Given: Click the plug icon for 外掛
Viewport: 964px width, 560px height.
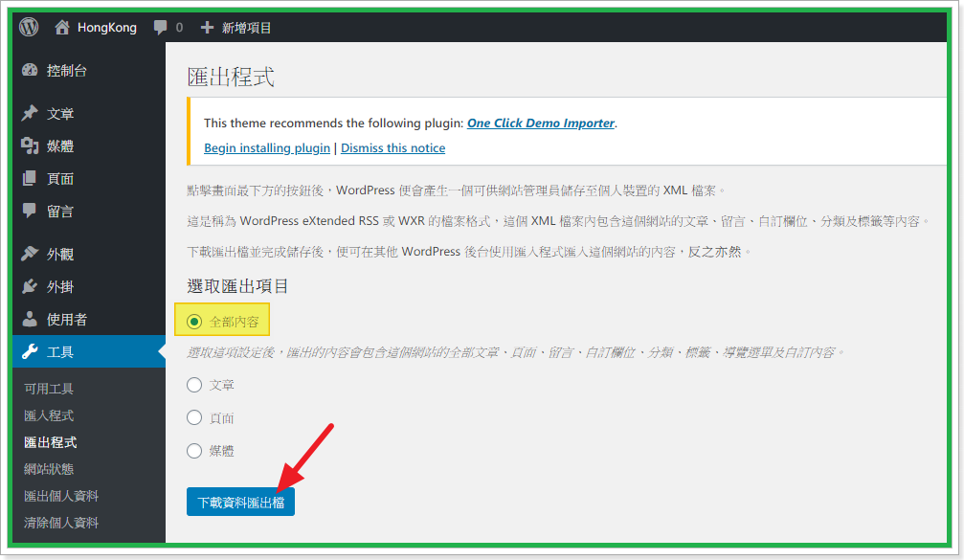Looking at the screenshot, I should click(x=30, y=286).
